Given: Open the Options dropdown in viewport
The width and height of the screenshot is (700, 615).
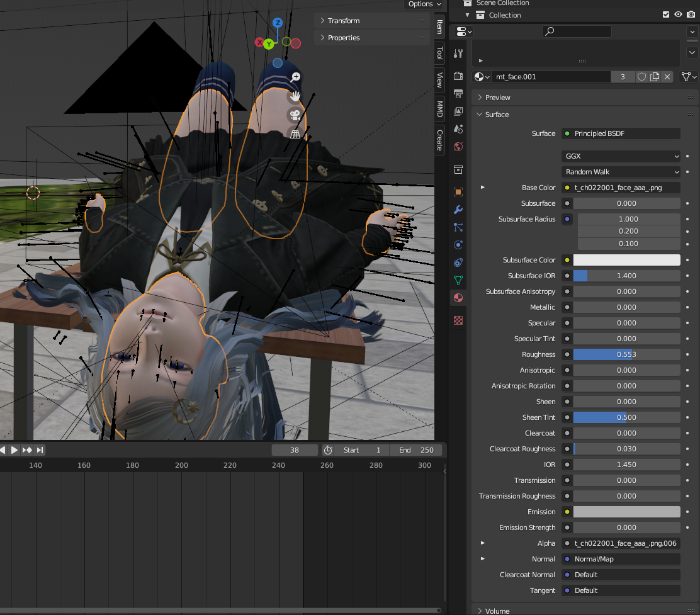Looking at the screenshot, I should [x=424, y=4].
